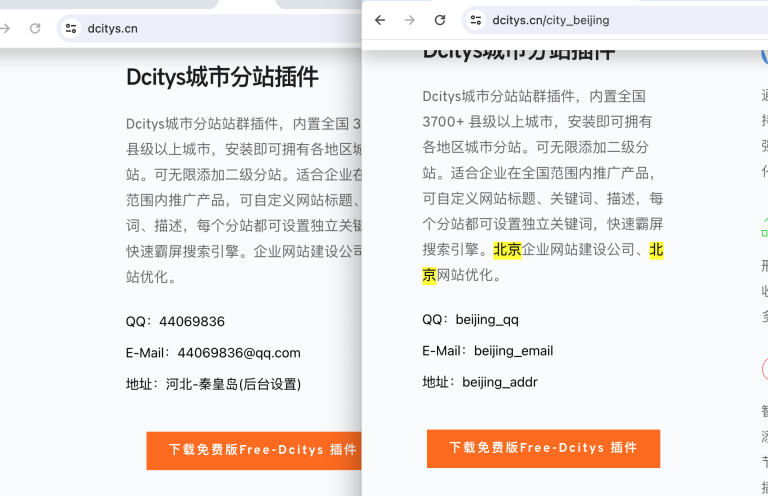Reload the dcitys.cn/city_beijing page
Screen dimensions: 768x496
pyautogui.click(x=440, y=20)
